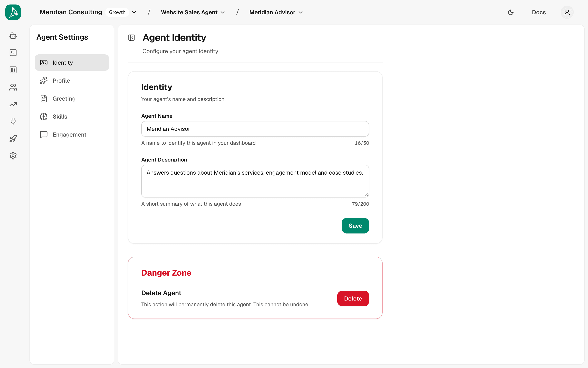This screenshot has width=588, height=368.
Task: Open the gear settings icon in left rail
Action: pyautogui.click(x=13, y=156)
